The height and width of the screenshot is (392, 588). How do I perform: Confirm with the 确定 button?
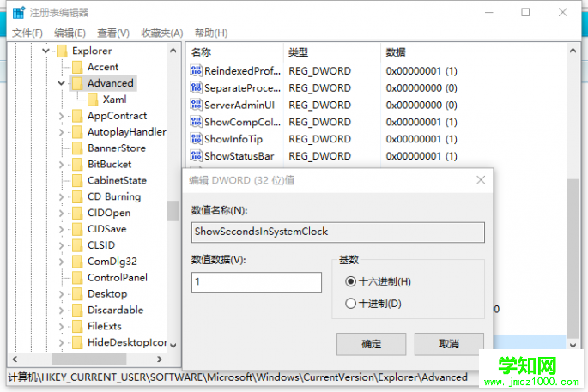click(x=371, y=344)
